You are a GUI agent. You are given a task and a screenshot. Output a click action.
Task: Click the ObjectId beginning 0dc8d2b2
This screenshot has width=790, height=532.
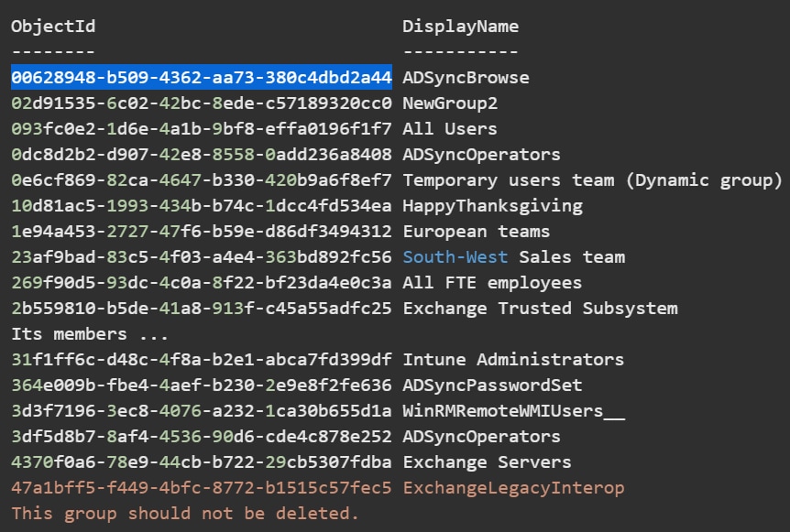click(x=202, y=155)
